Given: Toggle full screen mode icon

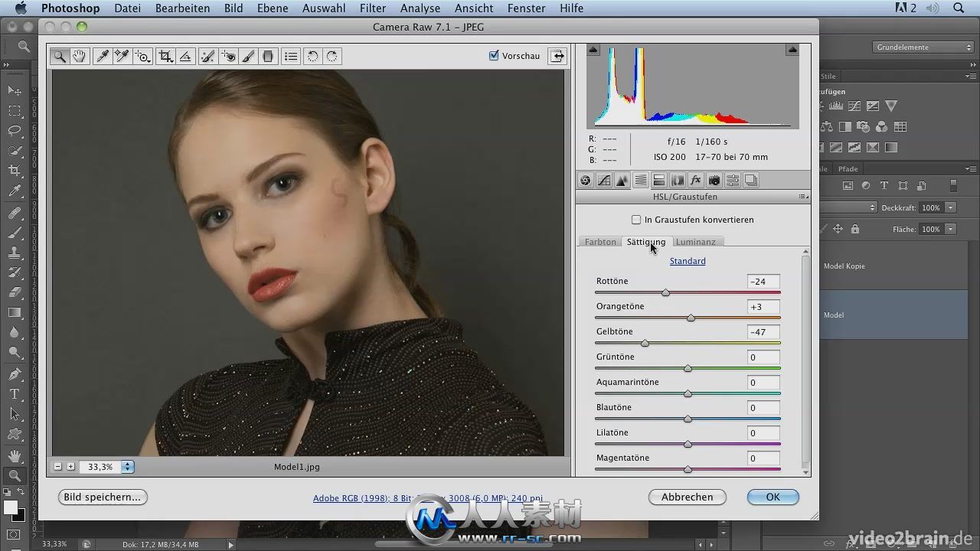Looking at the screenshot, I should click(x=558, y=56).
